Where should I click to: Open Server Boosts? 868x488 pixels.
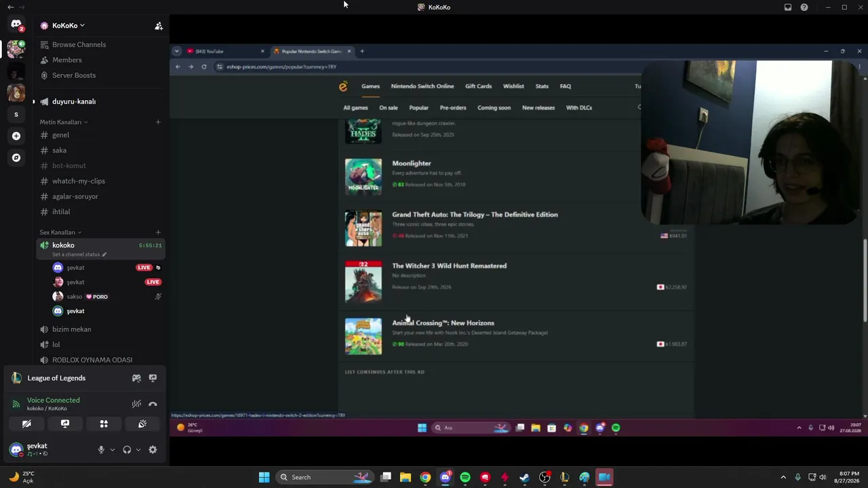point(100,75)
